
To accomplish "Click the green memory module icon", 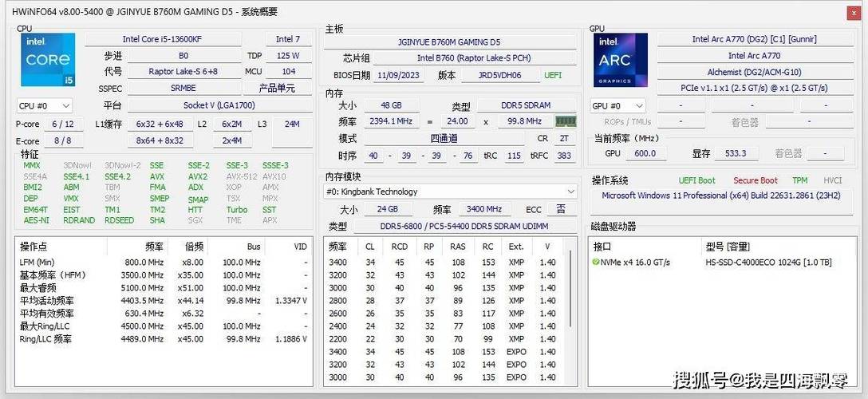I will 565,121.
